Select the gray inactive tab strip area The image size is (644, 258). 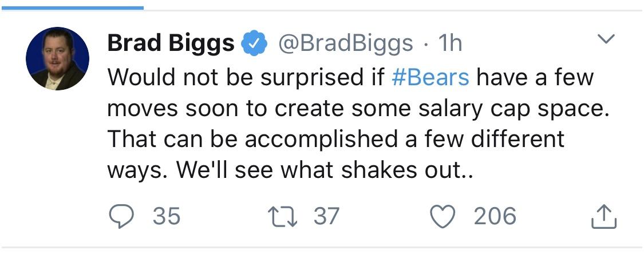point(393,10)
